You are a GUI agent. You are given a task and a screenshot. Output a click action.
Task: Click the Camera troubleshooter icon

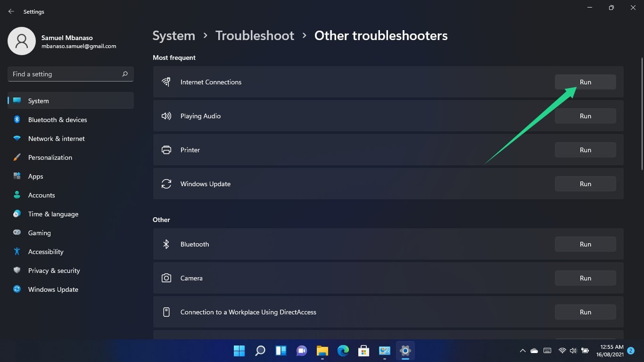coord(166,278)
